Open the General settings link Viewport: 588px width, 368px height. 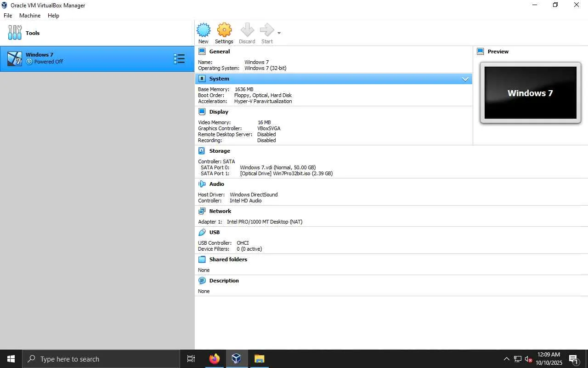[x=220, y=52]
